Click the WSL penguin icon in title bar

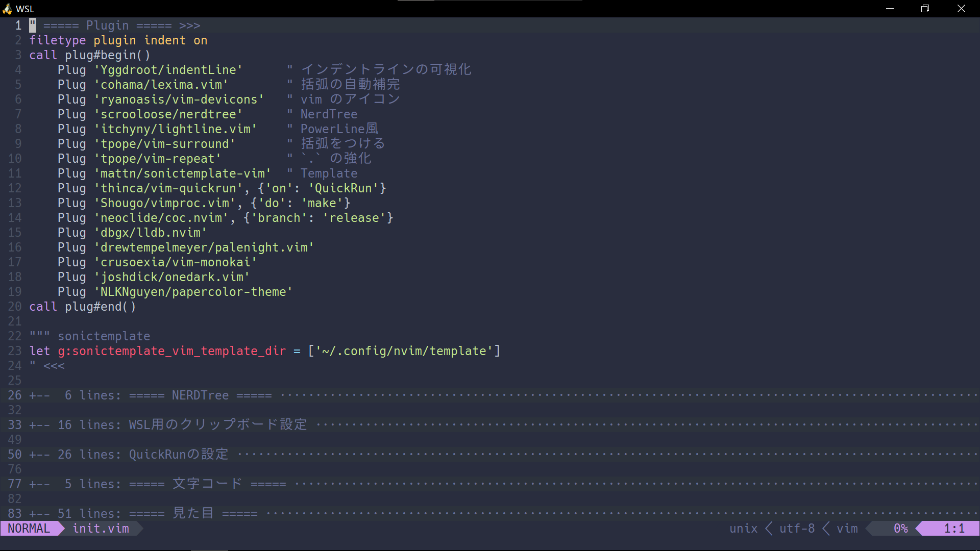click(7, 9)
